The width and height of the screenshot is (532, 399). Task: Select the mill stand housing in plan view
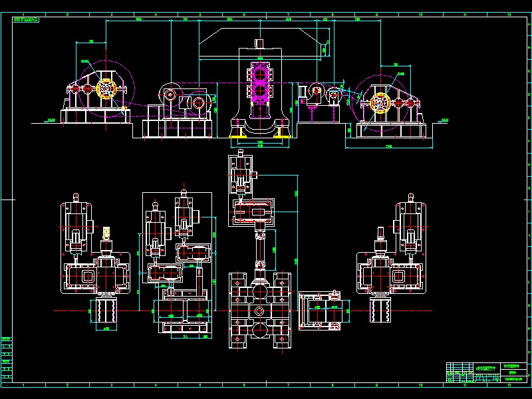pos(260,311)
